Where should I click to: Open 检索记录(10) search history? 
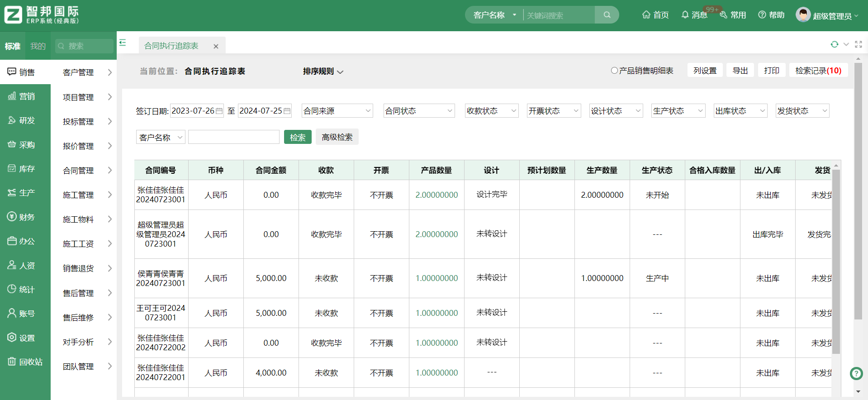pyautogui.click(x=818, y=71)
